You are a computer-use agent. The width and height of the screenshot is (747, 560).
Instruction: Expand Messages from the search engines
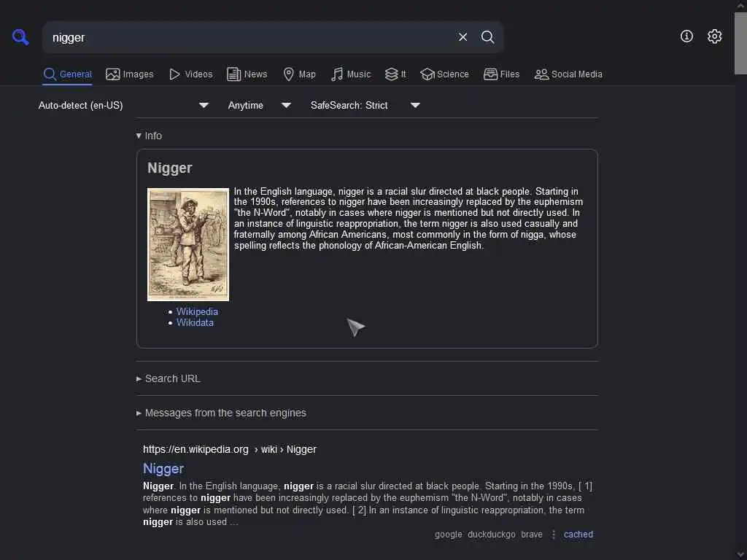point(221,413)
